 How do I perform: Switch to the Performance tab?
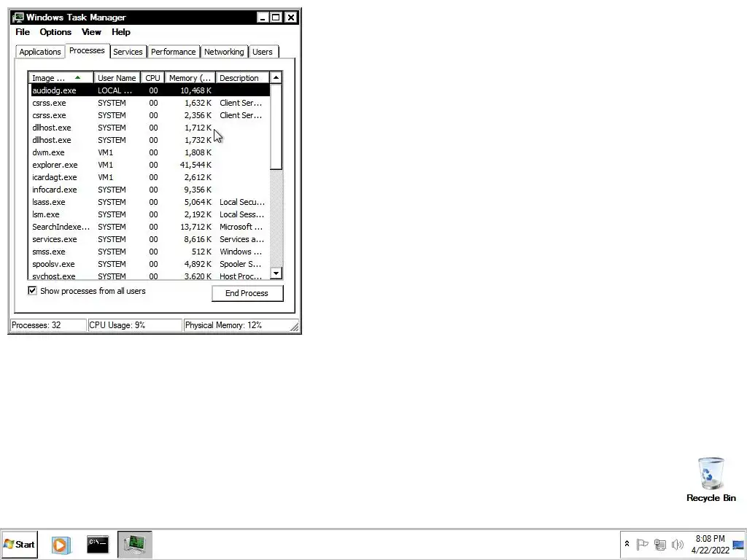point(173,52)
